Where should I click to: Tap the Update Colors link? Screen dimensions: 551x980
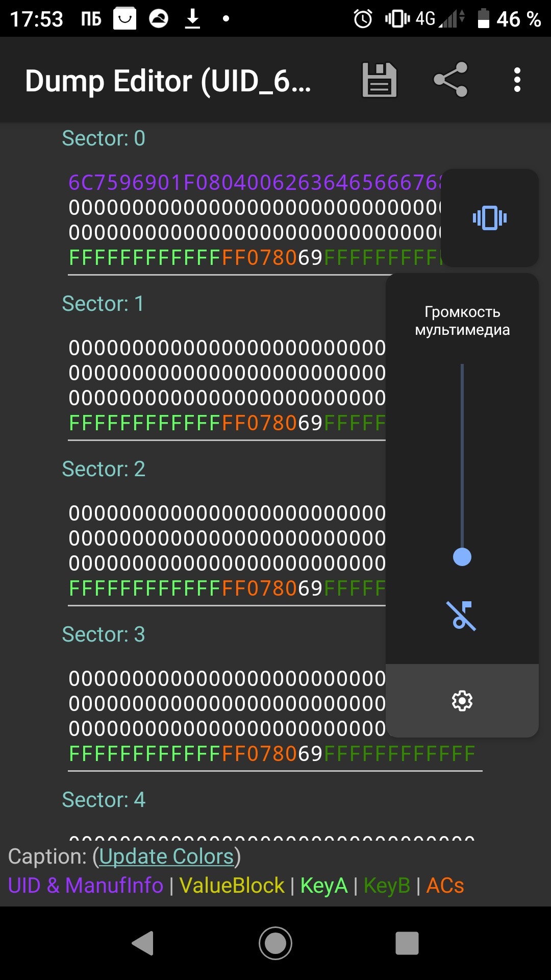click(166, 856)
